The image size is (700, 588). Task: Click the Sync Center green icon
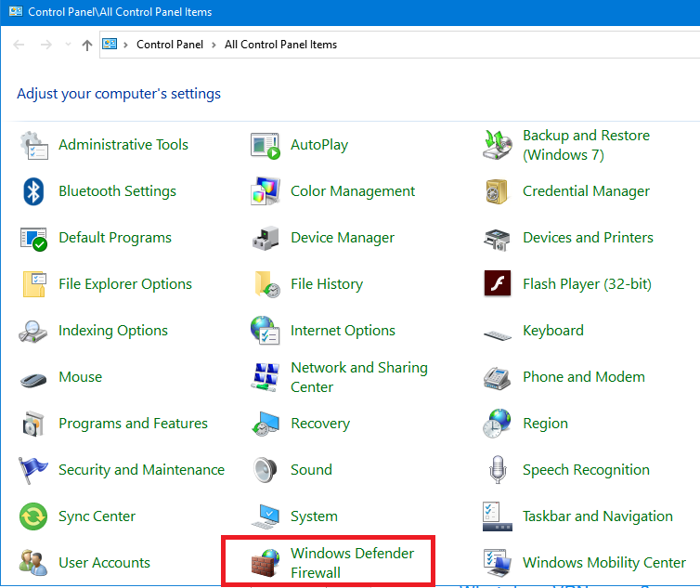34,516
